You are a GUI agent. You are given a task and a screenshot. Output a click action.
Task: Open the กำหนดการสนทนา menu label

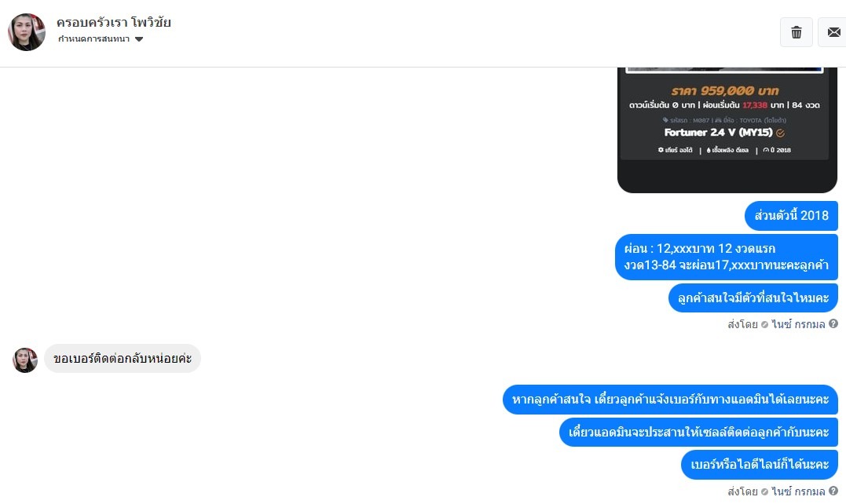click(94, 38)
